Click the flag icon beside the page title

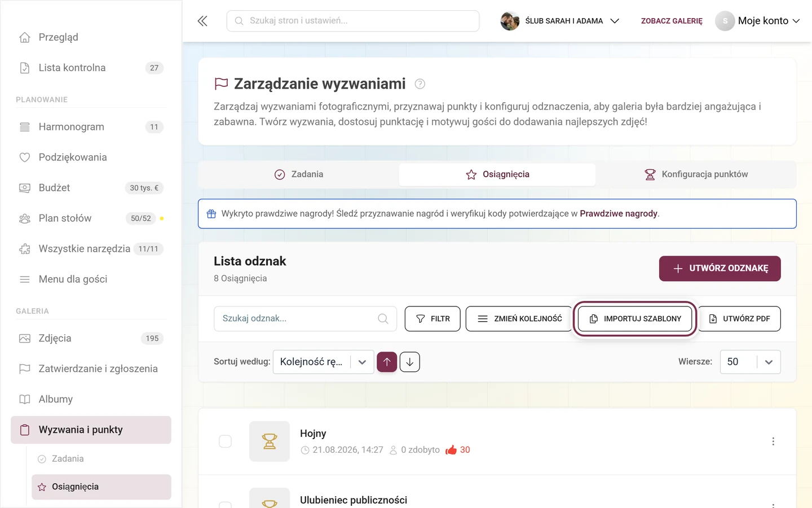coord(221,84)
